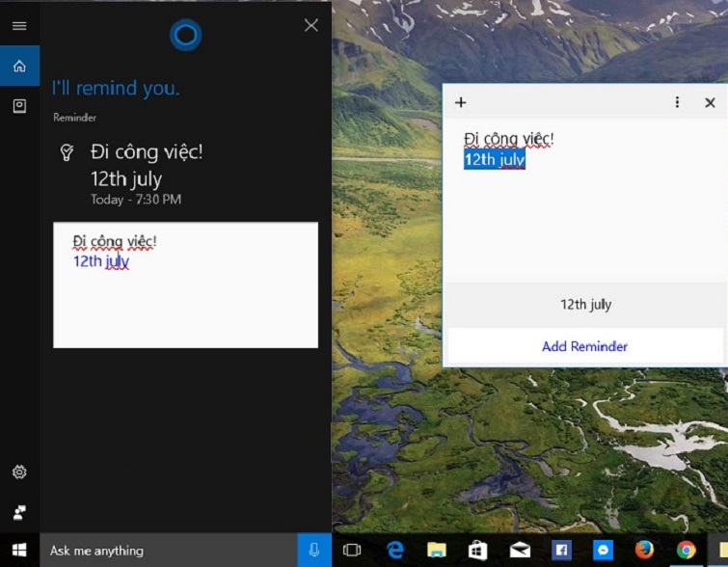Screen dimensions: 728x567
Task: Activate the microphone in search bar
Action: (314, 551)
